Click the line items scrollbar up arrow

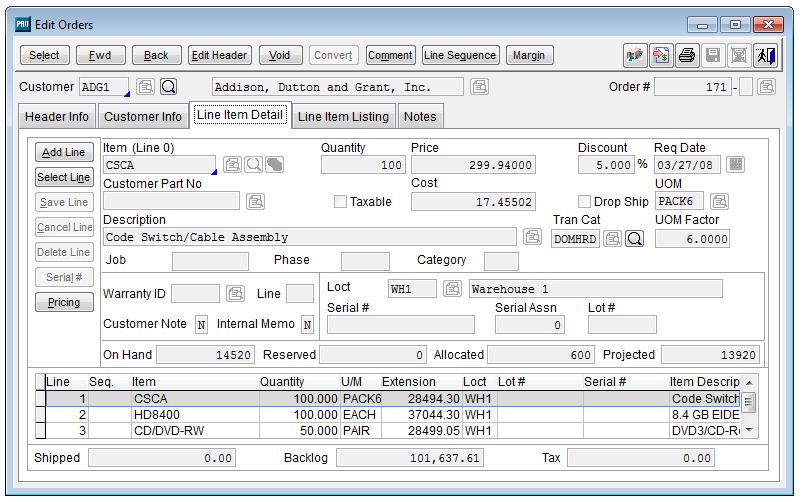pyautogui.click(x=749, y=383)
